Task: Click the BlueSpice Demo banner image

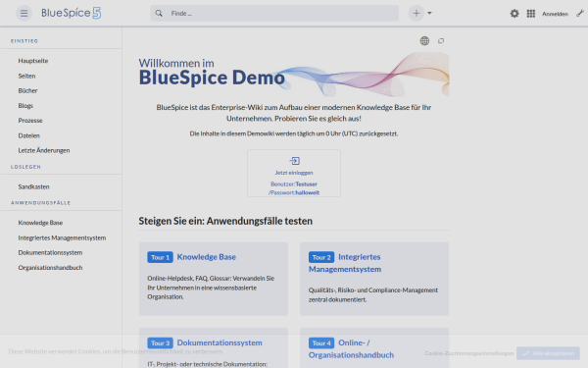Action: click(x=294, y=75)
